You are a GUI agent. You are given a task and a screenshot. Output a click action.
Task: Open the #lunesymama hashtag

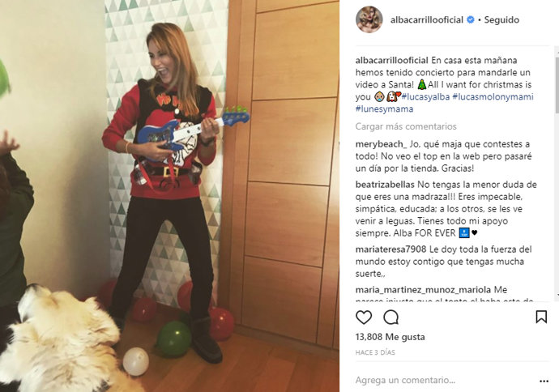coord(384,109)
